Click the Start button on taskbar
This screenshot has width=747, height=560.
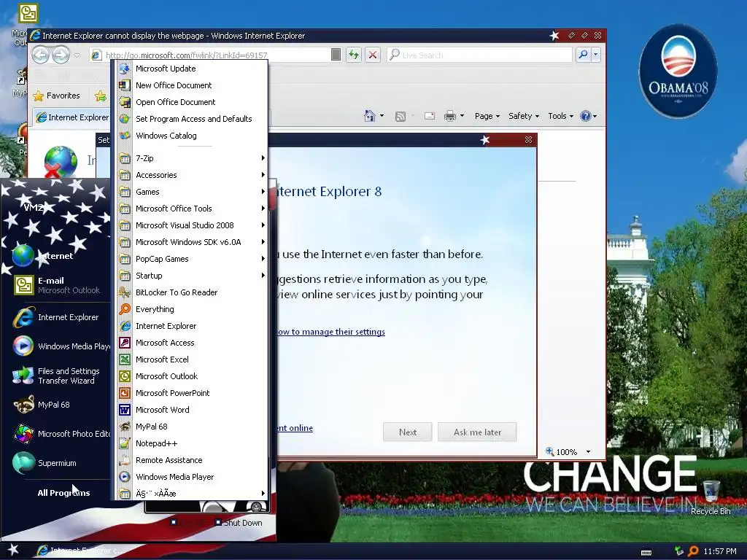coord(13,551)
